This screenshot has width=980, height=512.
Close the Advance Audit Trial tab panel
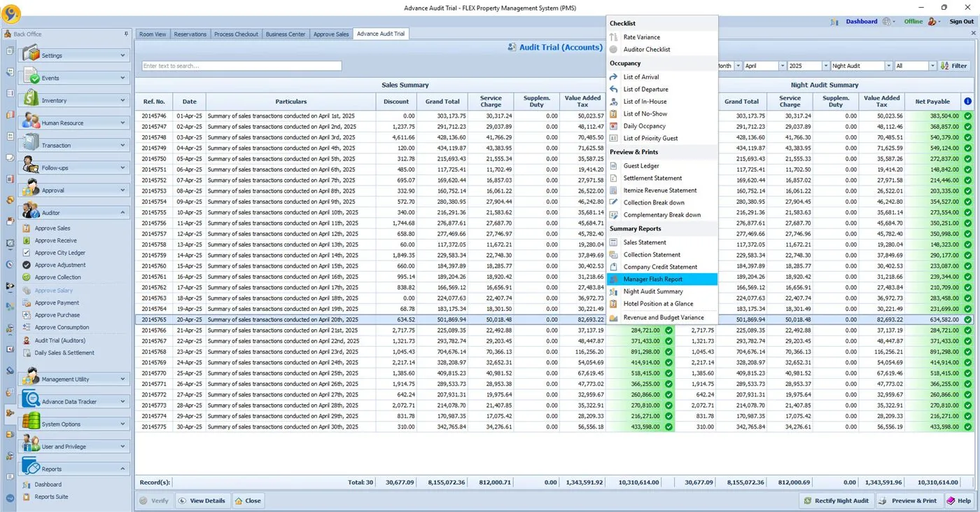click(x=972, y=32)
